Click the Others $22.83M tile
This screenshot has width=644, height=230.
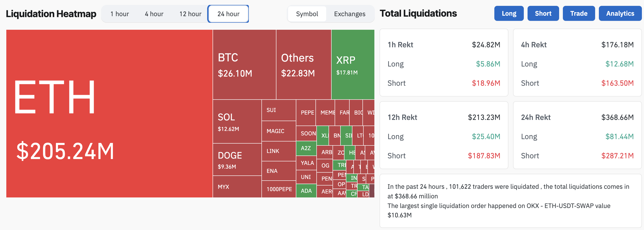304,65
